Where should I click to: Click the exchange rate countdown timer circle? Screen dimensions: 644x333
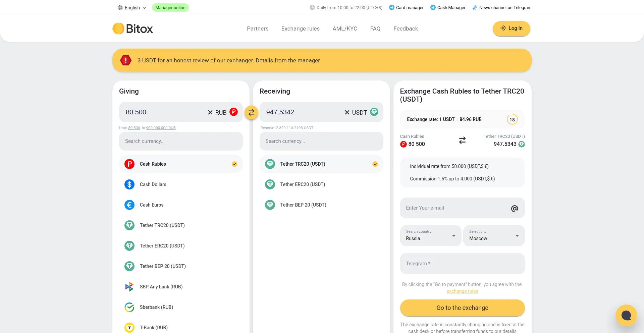[512, 119]
